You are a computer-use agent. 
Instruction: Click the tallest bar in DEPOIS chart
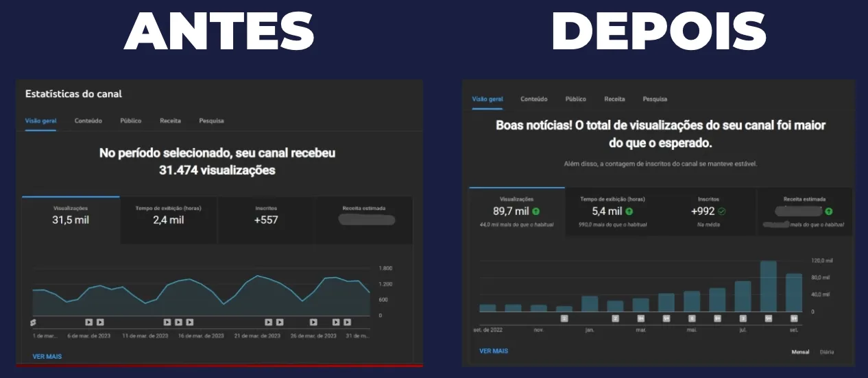[769, 286]
